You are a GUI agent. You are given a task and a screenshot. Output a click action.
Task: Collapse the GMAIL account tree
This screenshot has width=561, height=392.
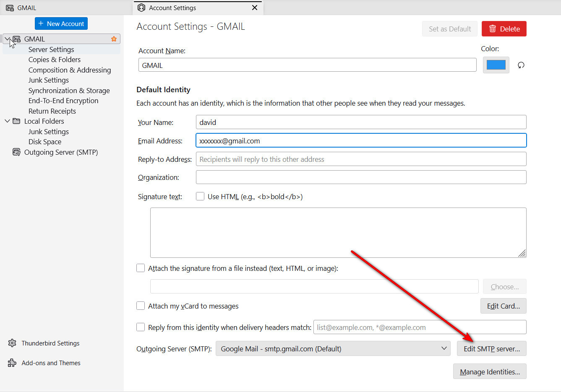point(7,39)
